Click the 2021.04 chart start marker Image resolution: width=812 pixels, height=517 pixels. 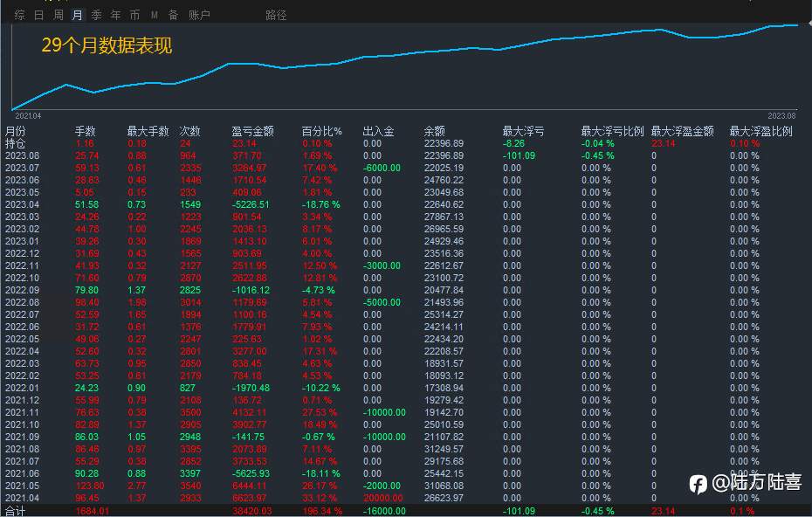pyautogui.click(x=28, y=116)
